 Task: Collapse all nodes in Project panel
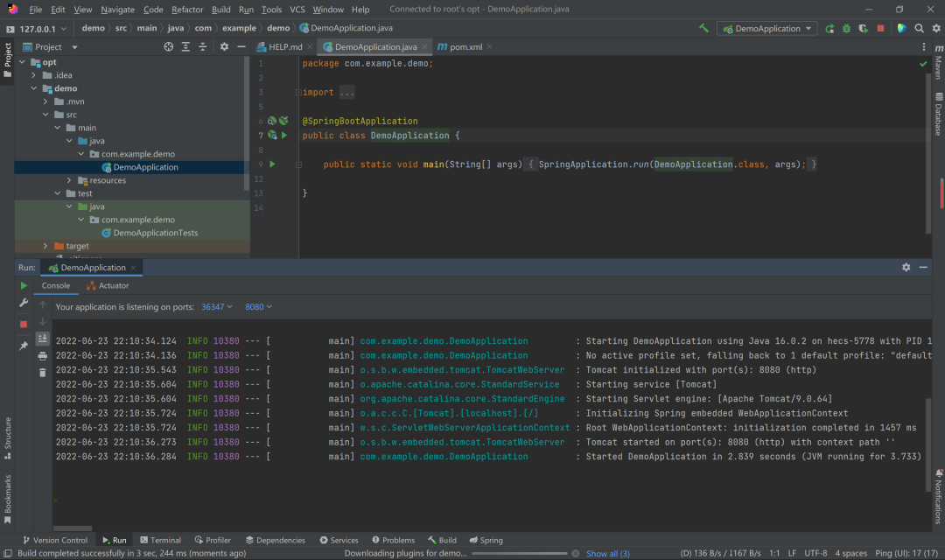202,47
